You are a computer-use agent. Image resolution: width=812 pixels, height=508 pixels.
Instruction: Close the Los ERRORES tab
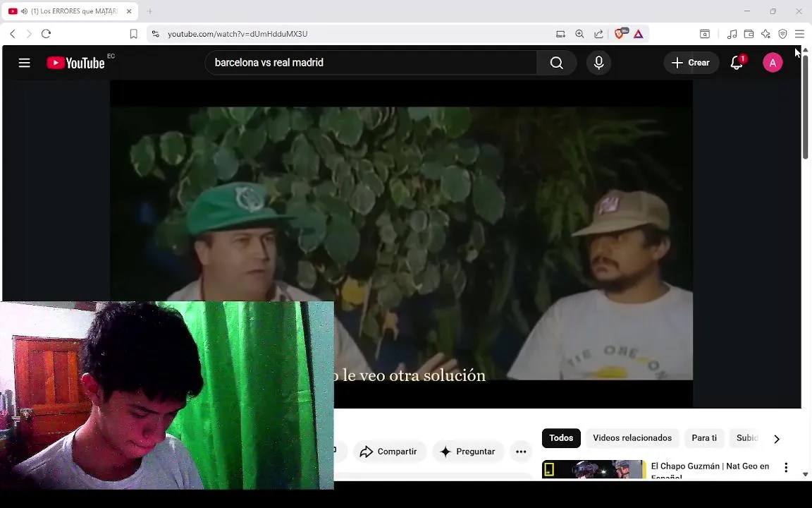click(129, 11)
